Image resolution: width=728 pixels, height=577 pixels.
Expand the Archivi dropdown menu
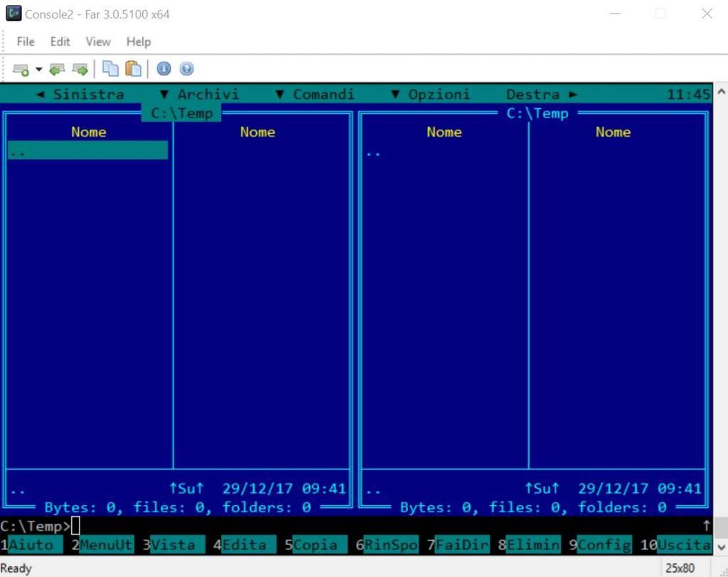click(x=200, y=94)
